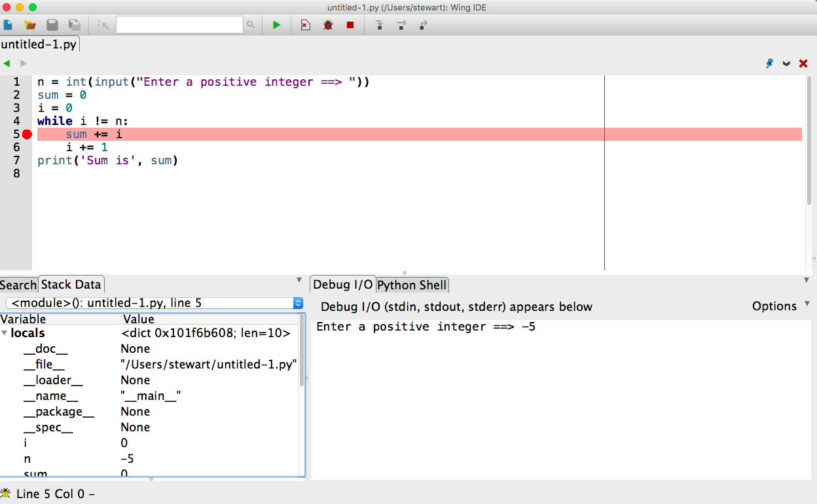Stop debugging with the red square icon

click(350, 24)
